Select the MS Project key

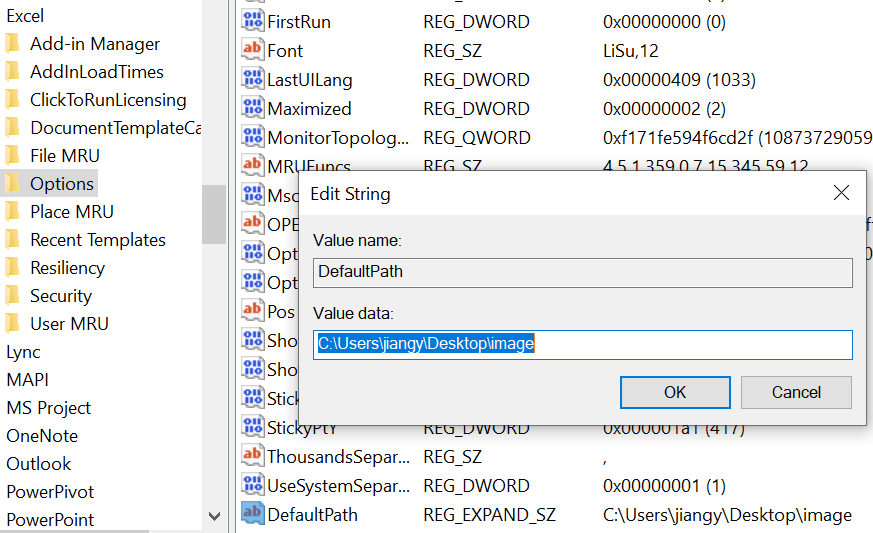(x=48, y=407)
